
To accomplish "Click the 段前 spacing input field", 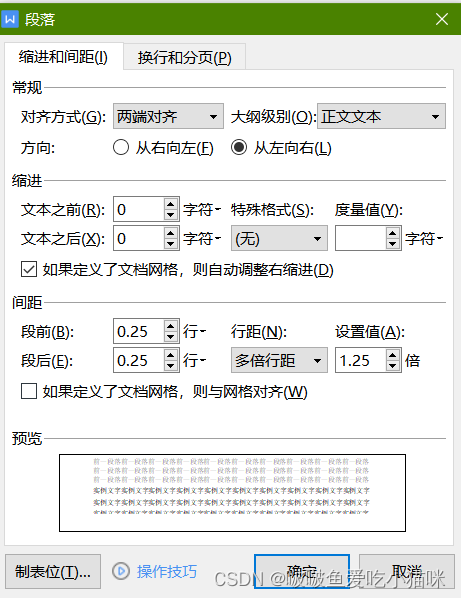I will click(139, 331).
